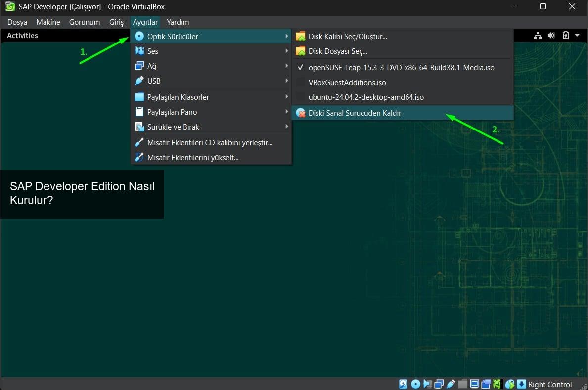The width and height of the screenshot is (588, 390).
Task: Open the Görünüm menu
Action: click(85, 22)
